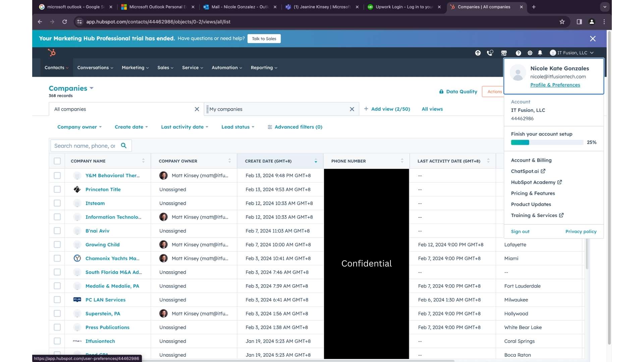Viewport: 644px width, 362px height.
Task: Sort by Last Activity Date column arrows
Action: click(x=488, y=161)
